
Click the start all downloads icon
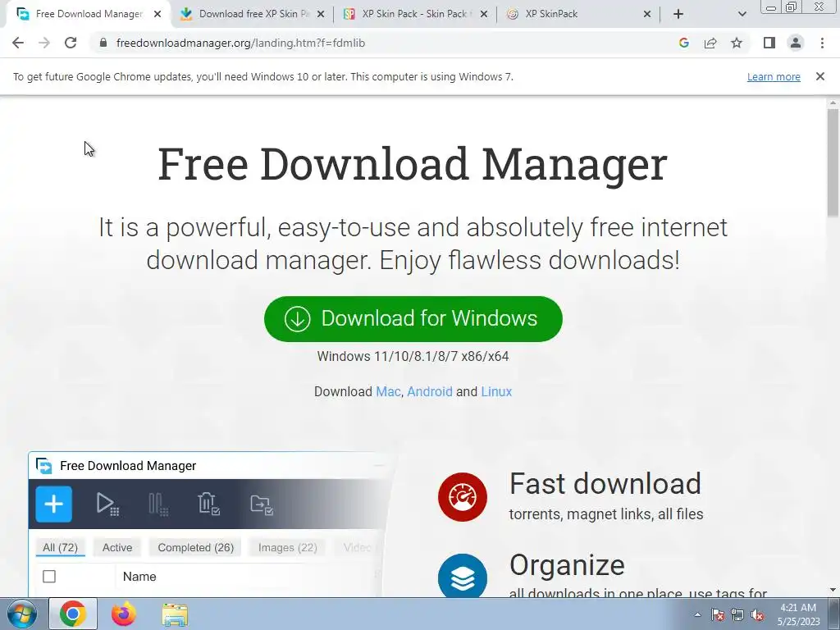click(x=107, y=504)
